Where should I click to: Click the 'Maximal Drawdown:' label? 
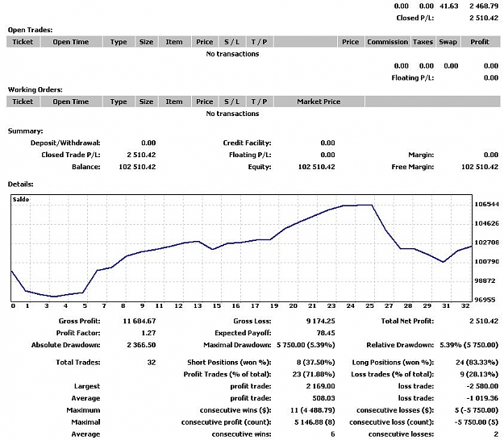click(x=237, y=345)
